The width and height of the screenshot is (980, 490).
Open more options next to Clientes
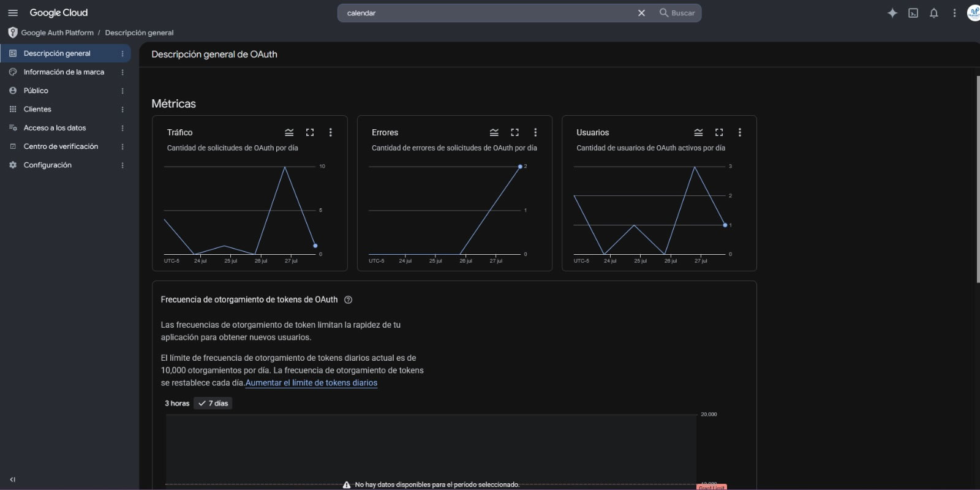pyautogui.click(x=123, y=109)
